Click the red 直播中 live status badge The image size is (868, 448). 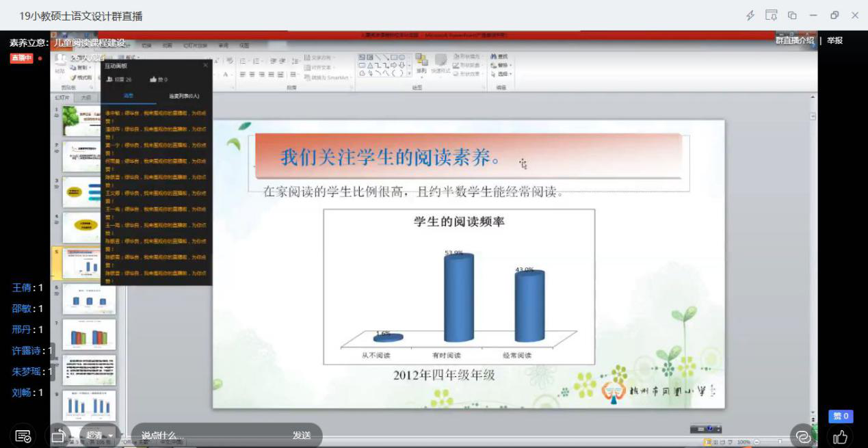[21, 58]
